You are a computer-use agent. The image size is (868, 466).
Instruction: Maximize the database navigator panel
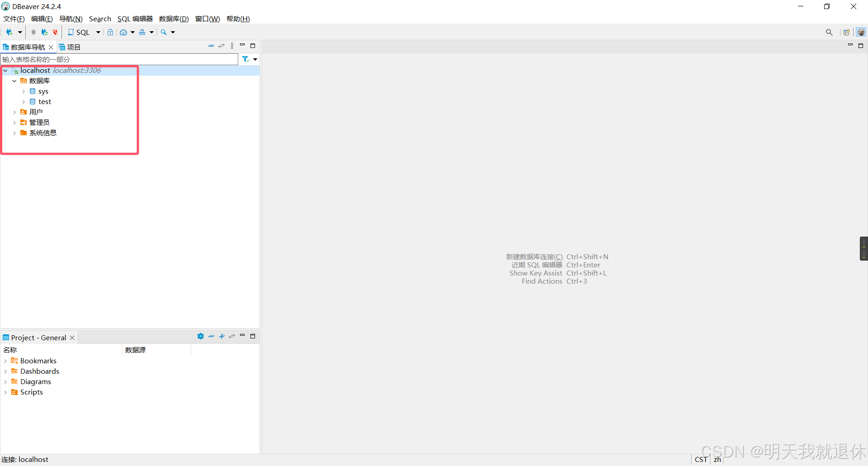point(253,46)
